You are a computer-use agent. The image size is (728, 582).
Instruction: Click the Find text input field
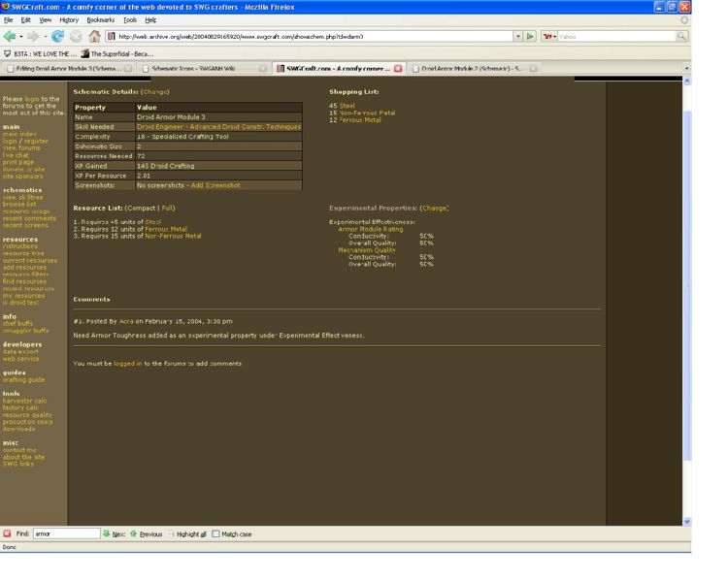click(x=65, y=533)
